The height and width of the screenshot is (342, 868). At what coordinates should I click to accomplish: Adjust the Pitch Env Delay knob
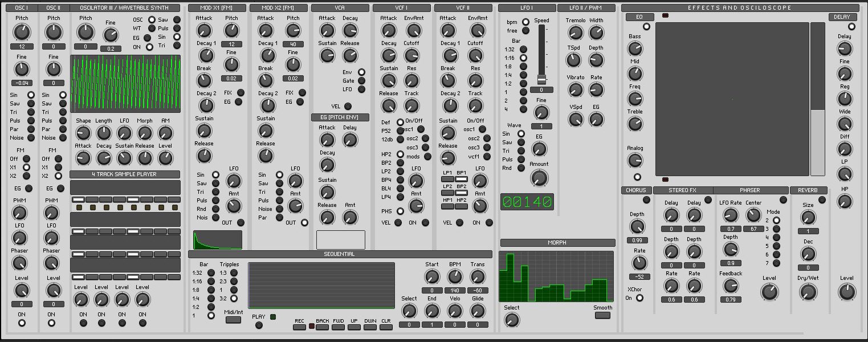[x=350, y=140]
